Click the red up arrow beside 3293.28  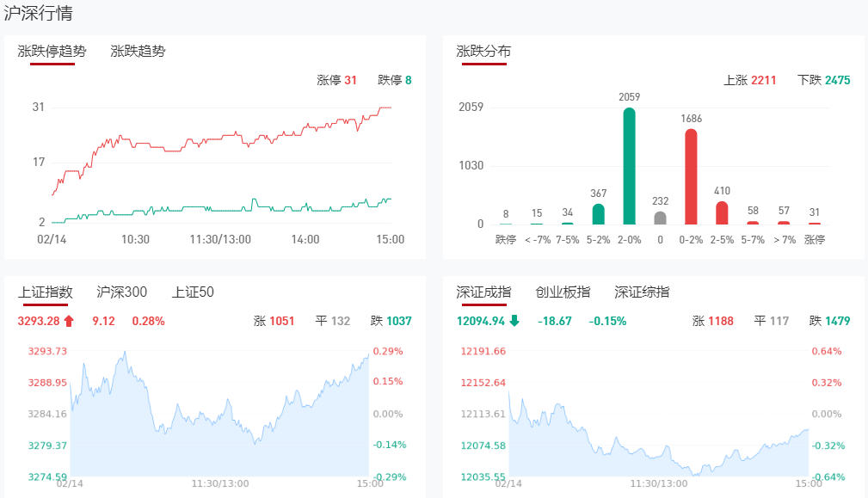pyautogui.click(x=70, y=321)
